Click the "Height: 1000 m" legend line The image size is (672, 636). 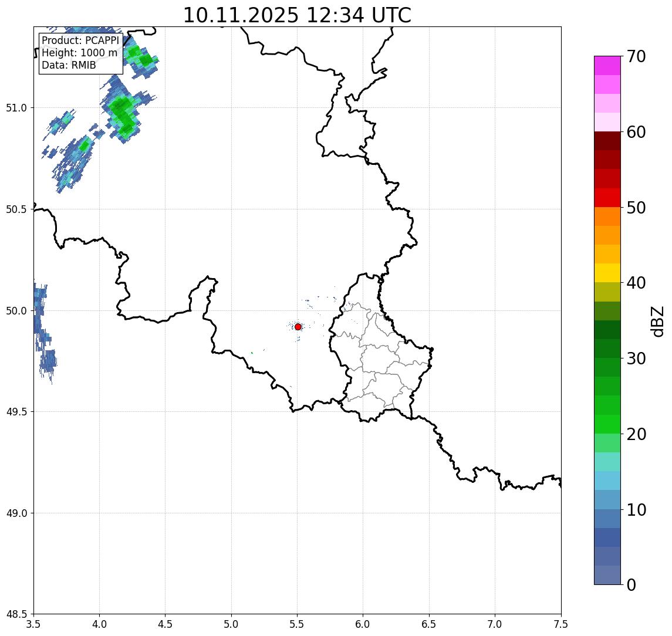point(79,53)
